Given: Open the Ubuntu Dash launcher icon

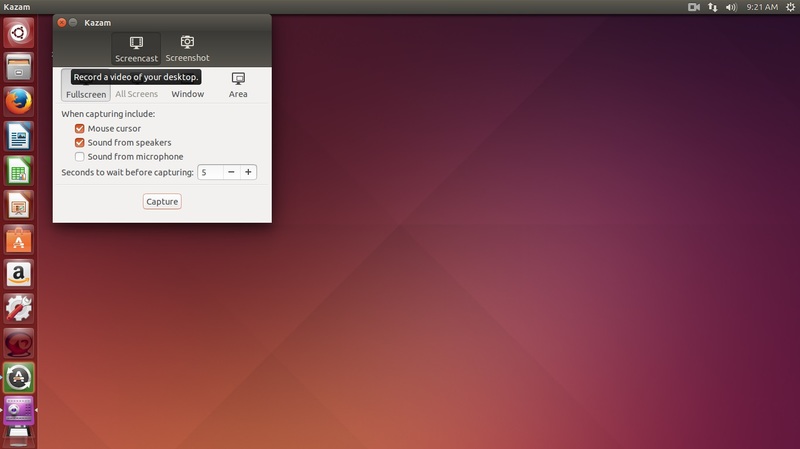Looking at the screenshot, I should (19, 33).
